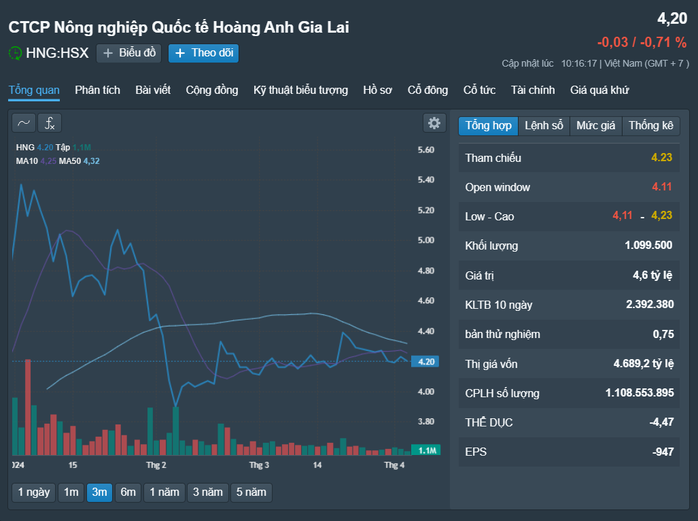Click the green clock icon beside HNG:HSX

click(x=15, y=53)
